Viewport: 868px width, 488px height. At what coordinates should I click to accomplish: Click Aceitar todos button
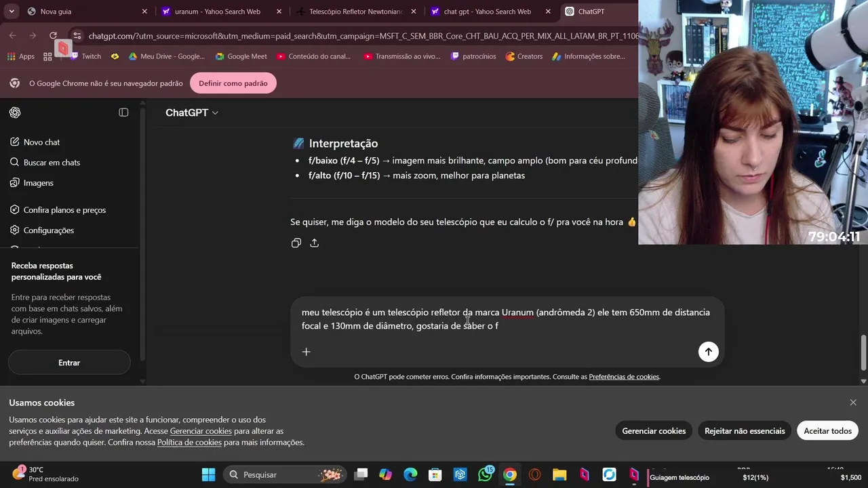tap(827, 431)
